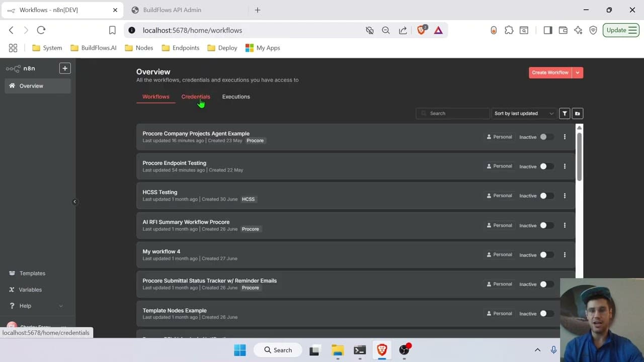Open Procore Endpoint Testing workflow
This screenshot has height=362, width=644.
point(175,163)
